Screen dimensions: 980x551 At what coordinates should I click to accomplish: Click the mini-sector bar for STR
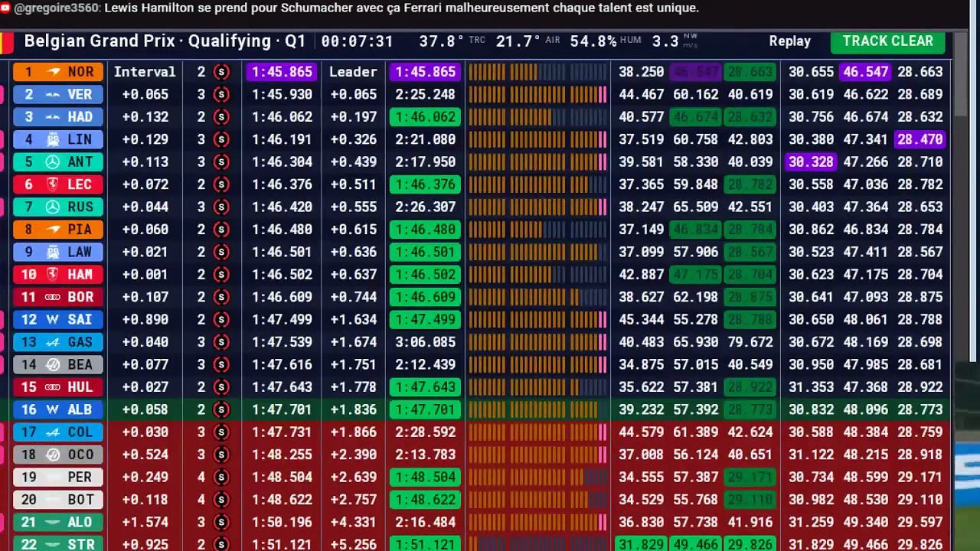tap(537, 544)
